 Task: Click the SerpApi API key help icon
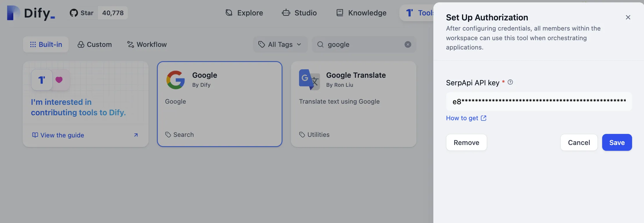click(510, 82)
